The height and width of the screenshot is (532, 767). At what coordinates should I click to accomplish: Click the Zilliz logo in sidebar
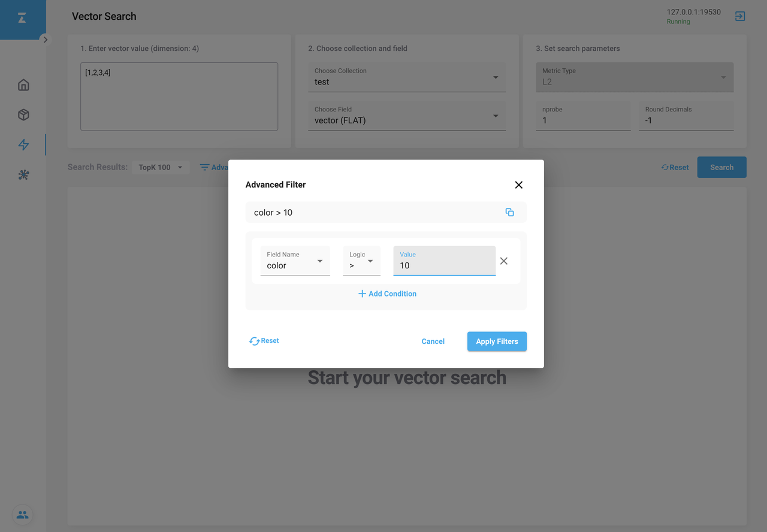click(22, 19)
